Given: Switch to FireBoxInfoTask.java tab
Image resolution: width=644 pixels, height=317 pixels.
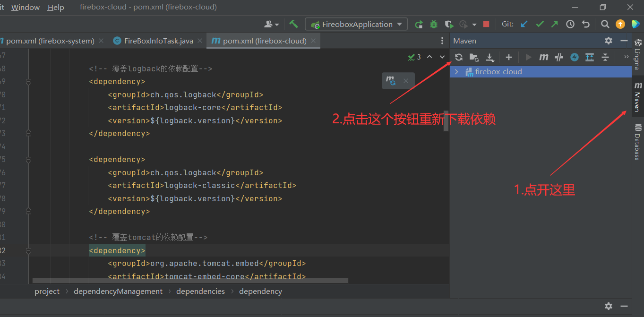Looking at the screenshot, I should [x=158, y=41].
